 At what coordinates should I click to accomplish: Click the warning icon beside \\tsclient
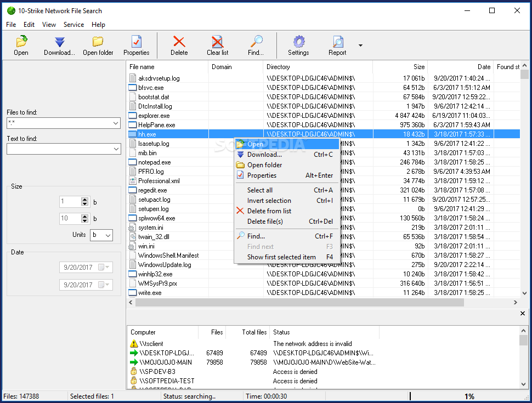point(134,344)
